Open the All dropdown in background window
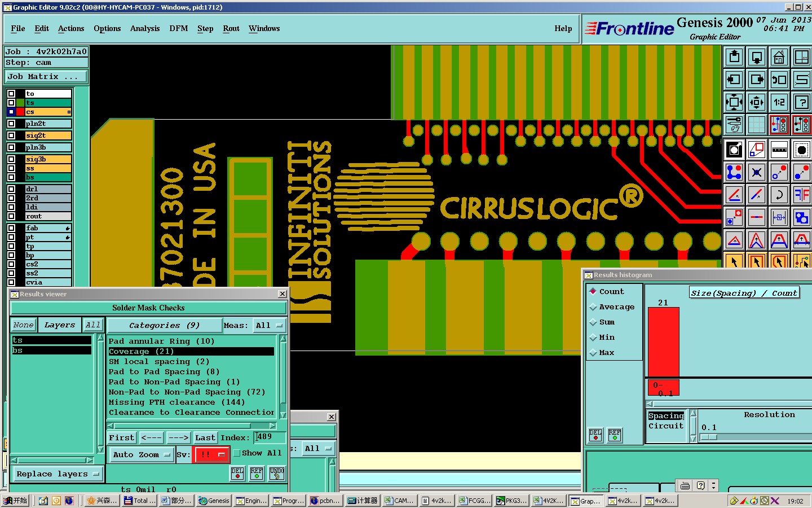The width and height of the screenshot is (812, 508). pos(319,449)
